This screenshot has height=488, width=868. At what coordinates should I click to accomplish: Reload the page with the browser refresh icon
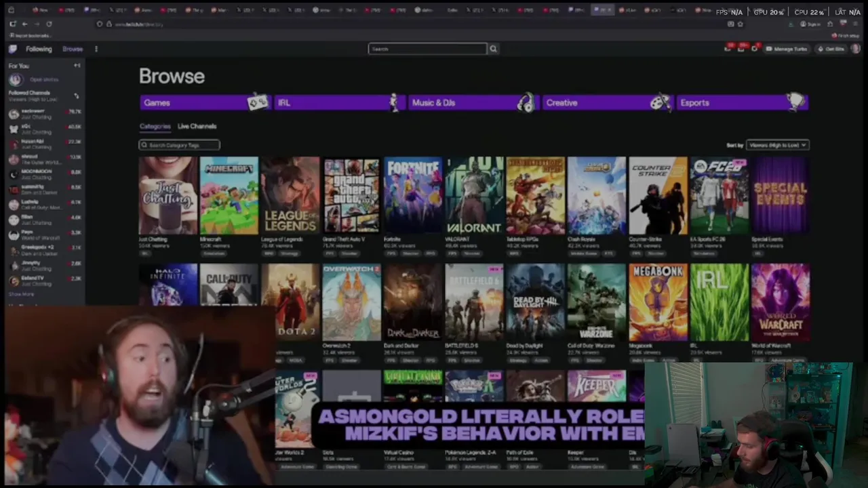point(49,24)
